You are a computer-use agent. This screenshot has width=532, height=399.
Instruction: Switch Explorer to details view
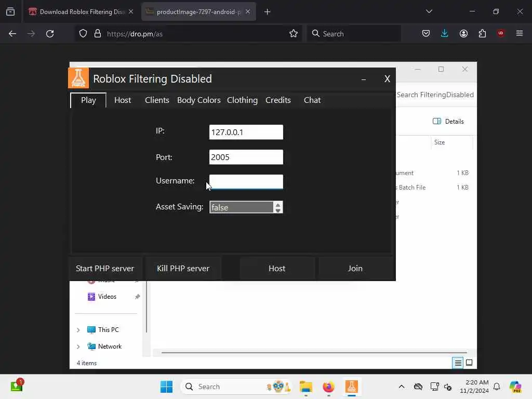tap(458, 363)
